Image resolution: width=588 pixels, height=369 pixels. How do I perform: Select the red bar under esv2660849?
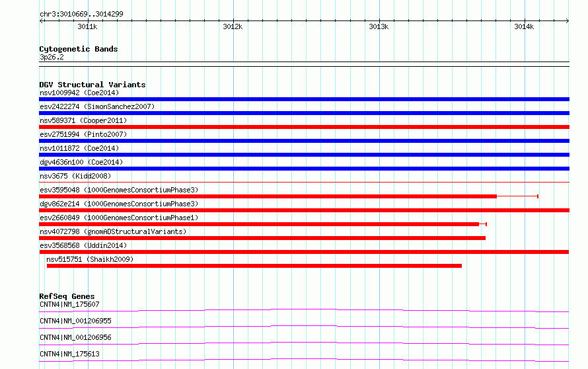click(259, 224)
